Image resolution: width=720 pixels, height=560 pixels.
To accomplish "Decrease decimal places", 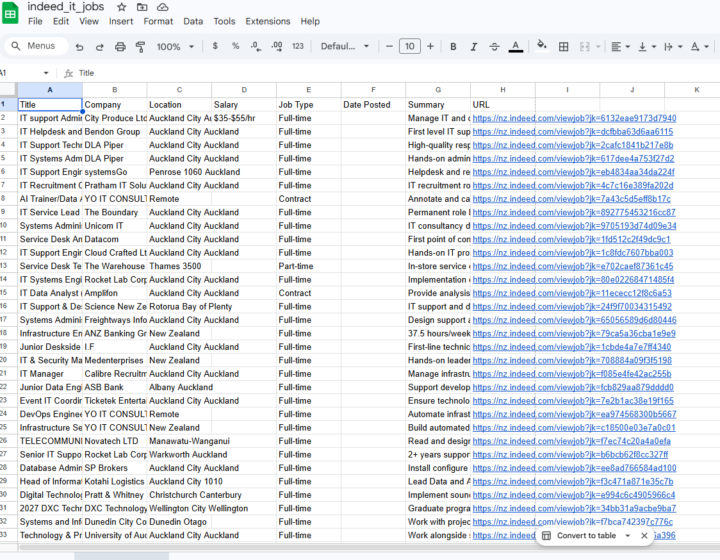I will click(256, 46).
